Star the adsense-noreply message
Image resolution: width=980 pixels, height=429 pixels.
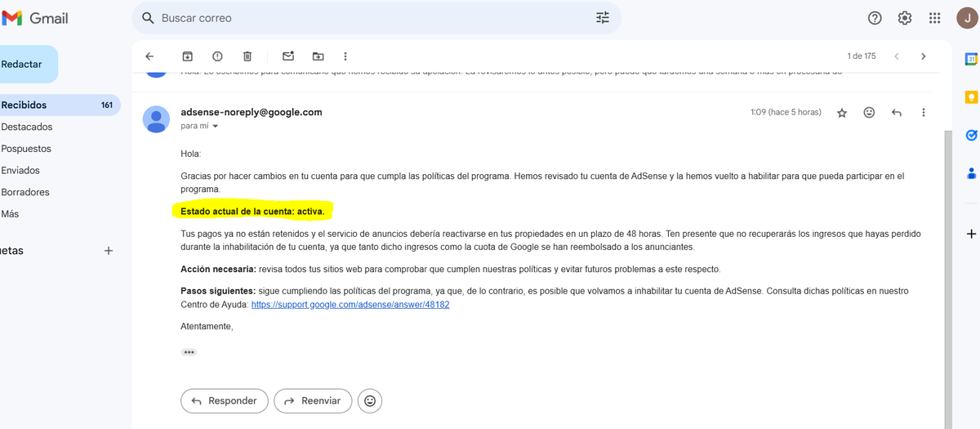(842, 113)
